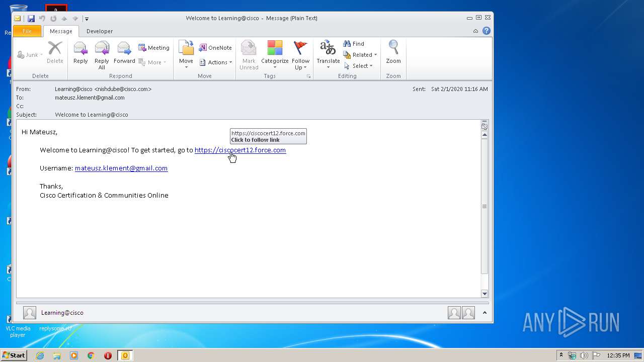
Task: Switch to the Message tab
Action: (61, 31)
